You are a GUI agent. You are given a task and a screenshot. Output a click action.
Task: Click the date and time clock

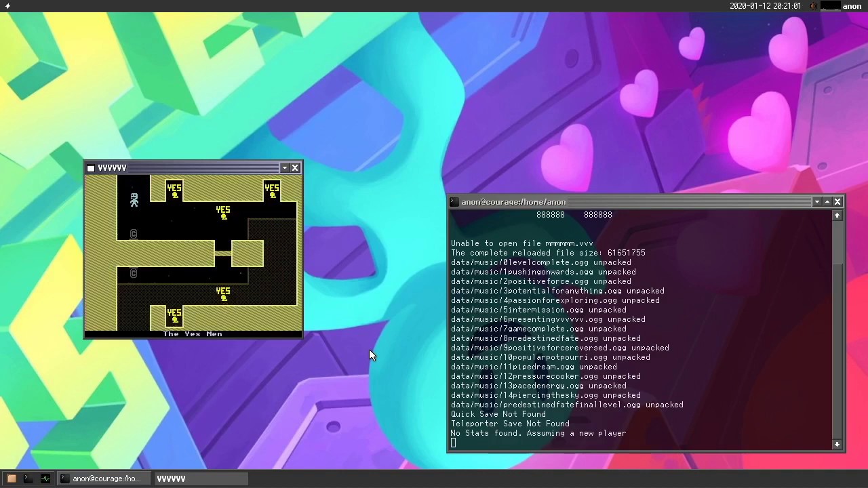click(x=765, y=6)
